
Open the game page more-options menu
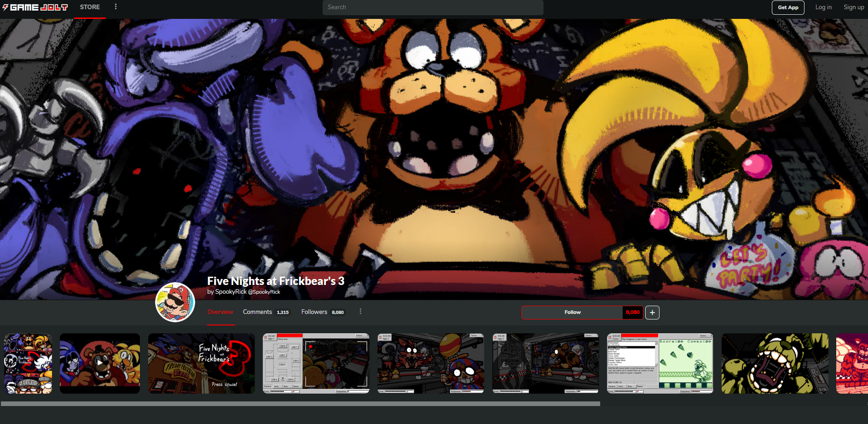[360, 312]
